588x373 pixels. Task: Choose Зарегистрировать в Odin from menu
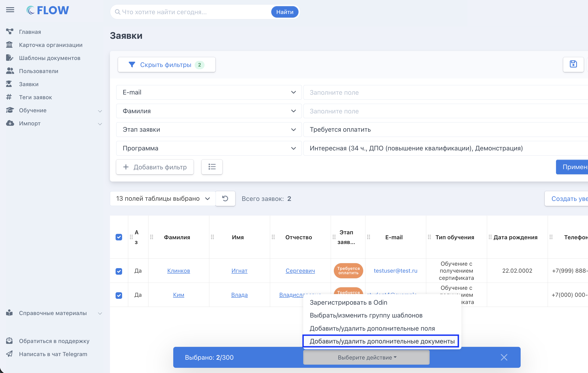[x=348, y=302]
